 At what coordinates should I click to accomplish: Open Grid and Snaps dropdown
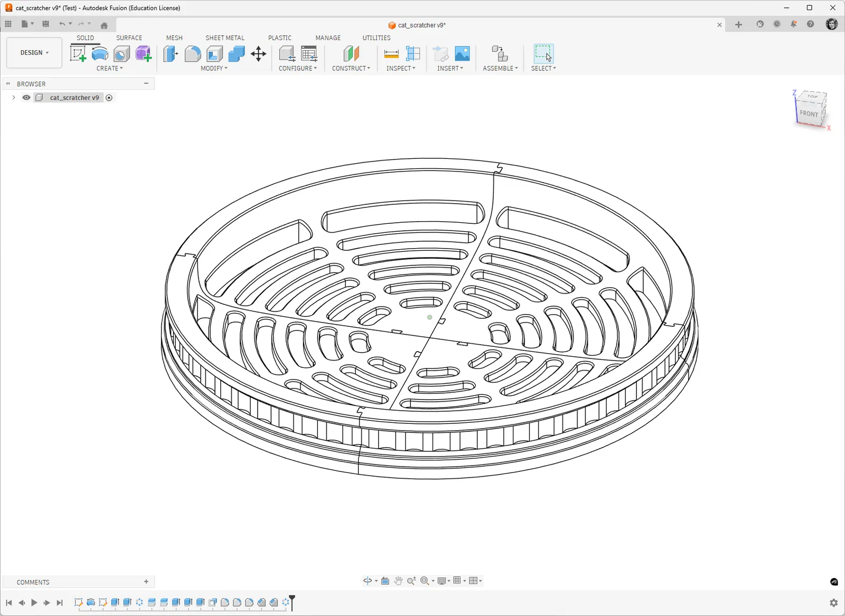460,581
